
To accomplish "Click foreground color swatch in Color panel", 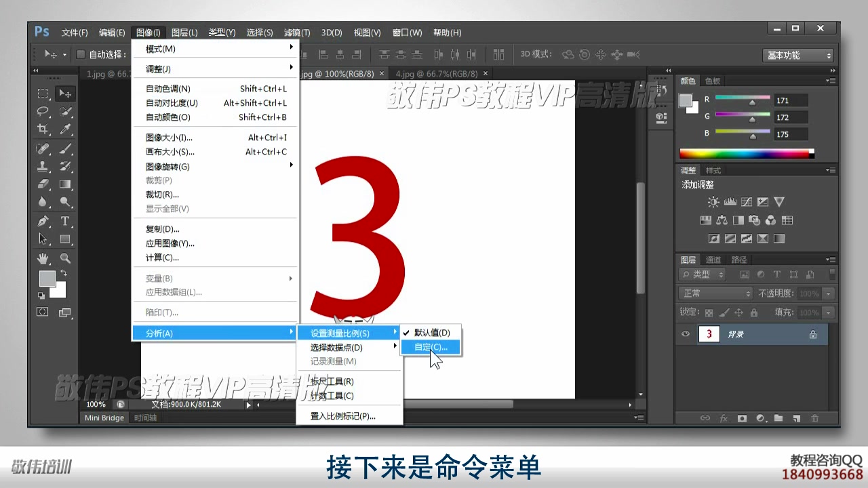I will point(686,100).
